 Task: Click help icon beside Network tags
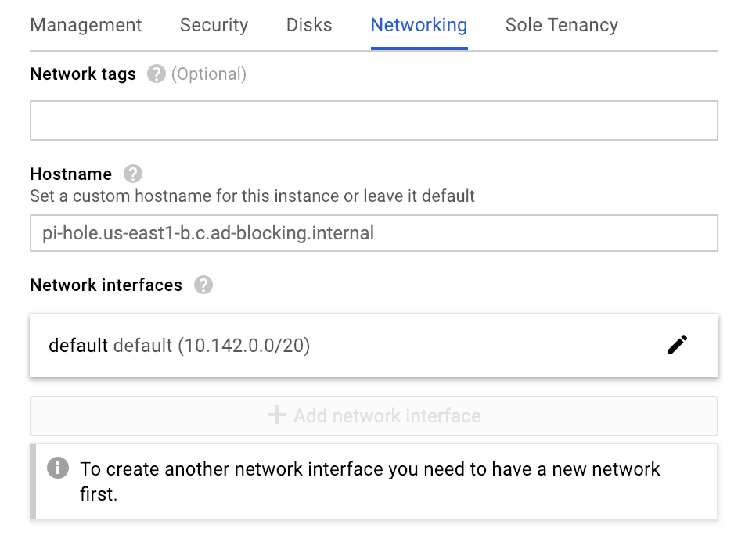(157, 74)
